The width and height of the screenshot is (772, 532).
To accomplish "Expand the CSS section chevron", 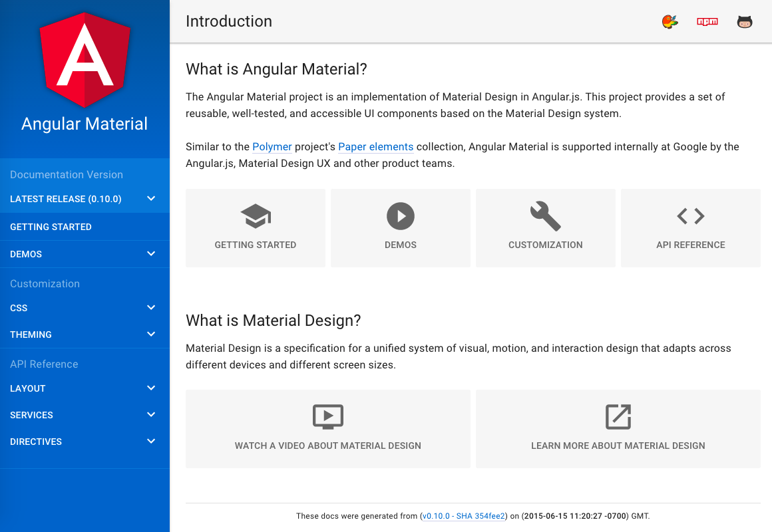I will 151,308.
